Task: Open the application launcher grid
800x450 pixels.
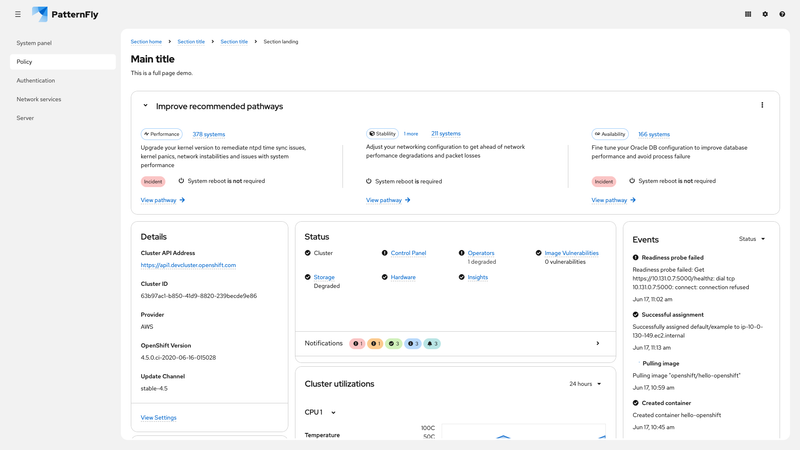Action: click(x=748, y=14)
